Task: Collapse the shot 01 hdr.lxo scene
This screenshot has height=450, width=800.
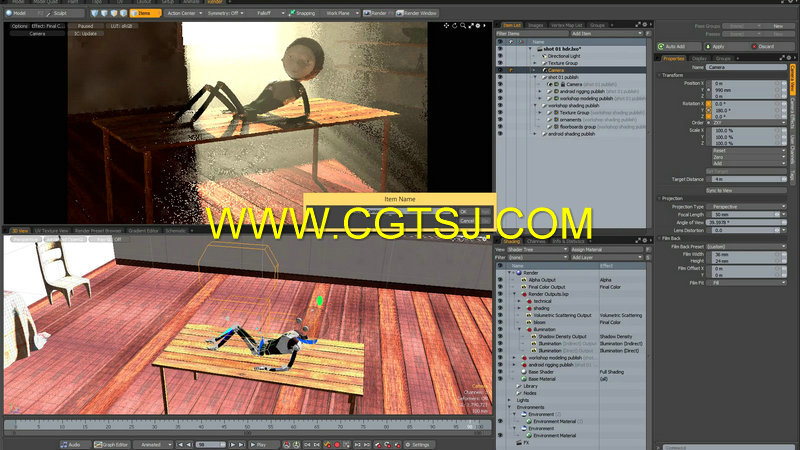Action: tap(531, 49)
